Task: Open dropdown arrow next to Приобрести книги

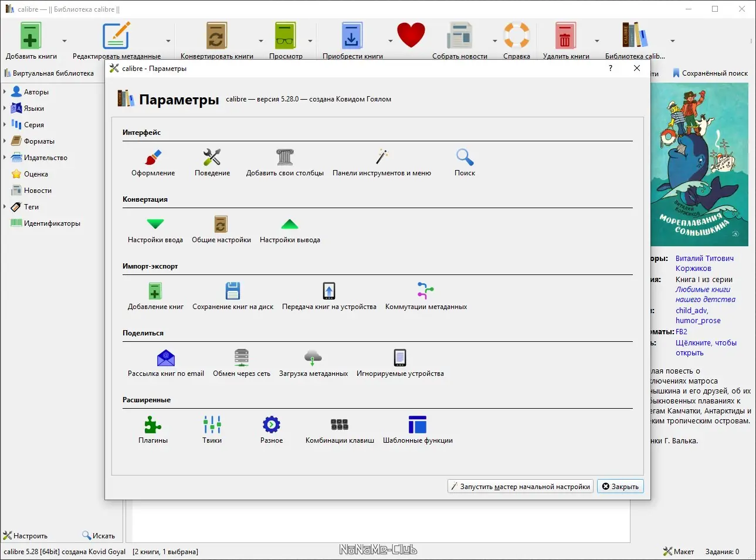Action: click(391, 41)
